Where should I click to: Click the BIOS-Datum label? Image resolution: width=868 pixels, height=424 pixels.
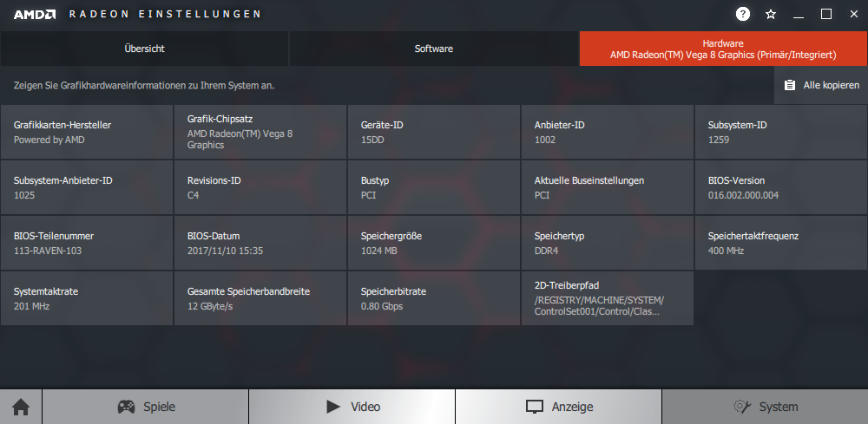(214, 236)
